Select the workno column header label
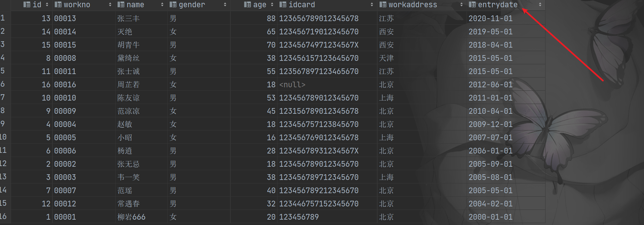The height and width of the screenshot is (225, 644). click(77, 5)
